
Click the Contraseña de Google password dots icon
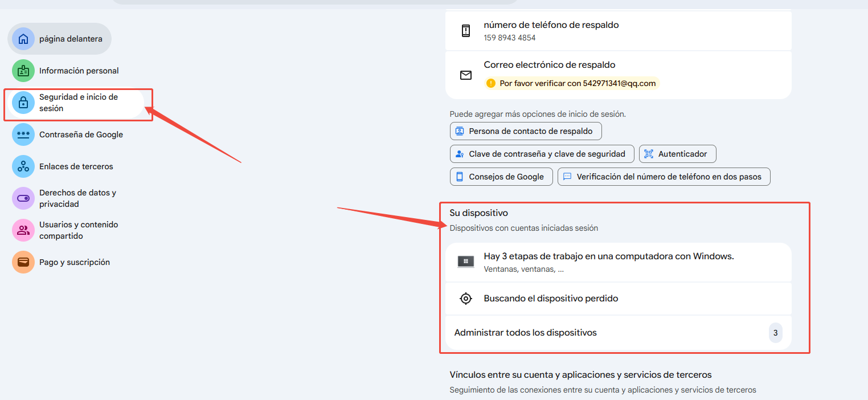[23, 134]
